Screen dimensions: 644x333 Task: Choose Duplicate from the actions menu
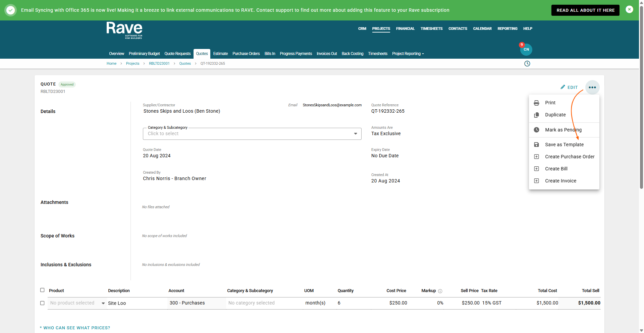click(564, 115)
